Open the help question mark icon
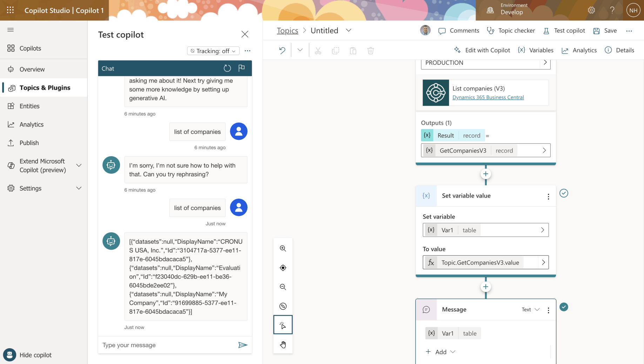 [612, 10]
